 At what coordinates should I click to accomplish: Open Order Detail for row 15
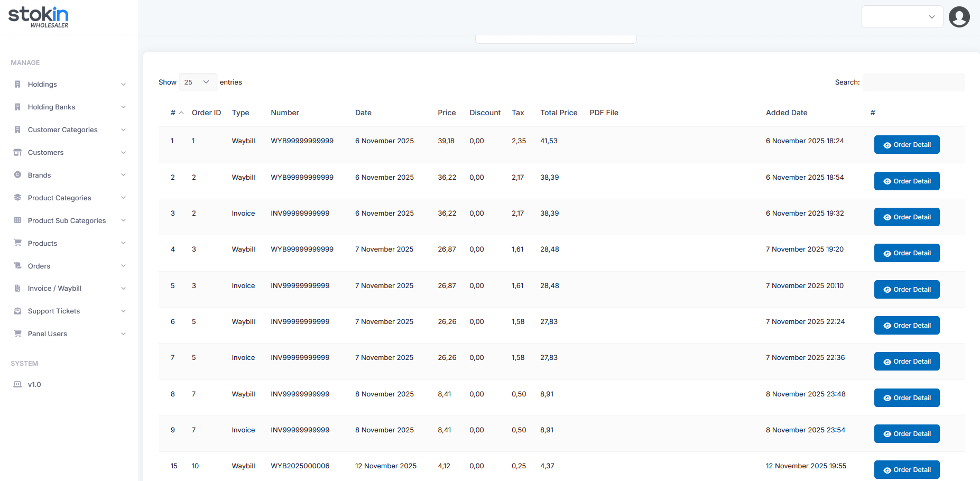[907, 470]
